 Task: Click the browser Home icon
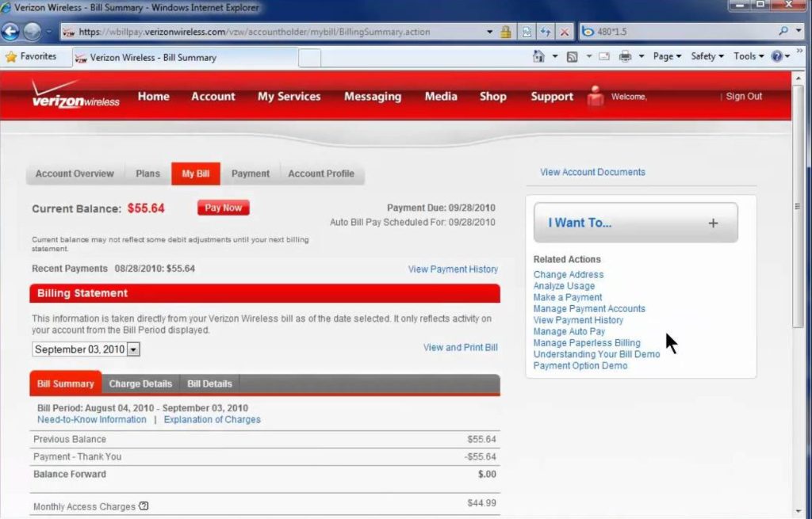(539, 56)
